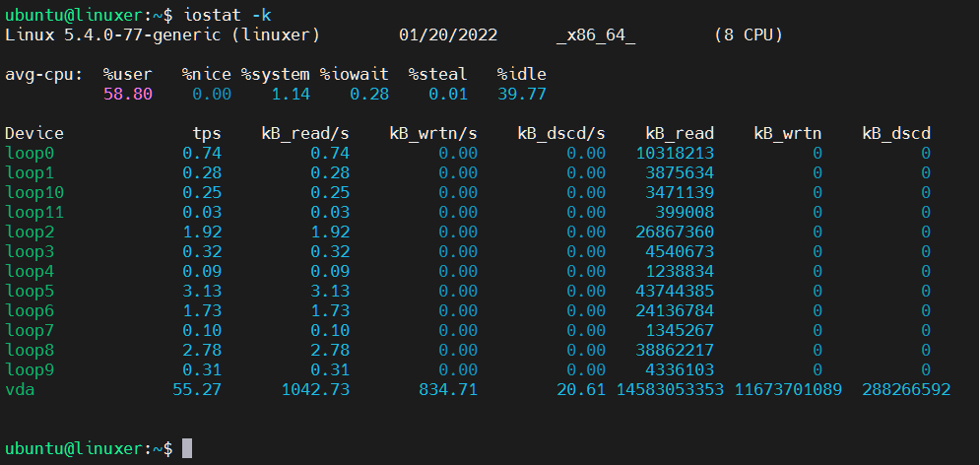Image resolution: width=980 pixels, height=465 pixels.
Task: Click the kB_wrtn/s column header
Action: tap(433, 133)
